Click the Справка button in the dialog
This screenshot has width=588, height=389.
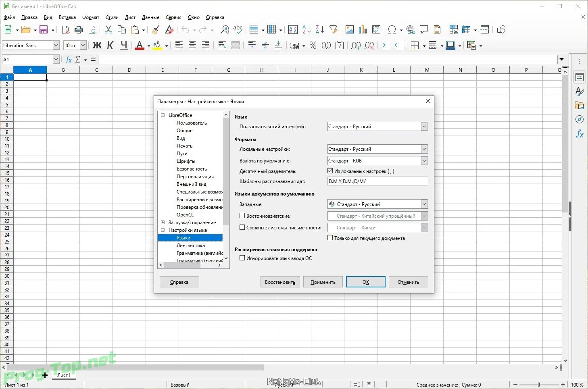coord(179,282)
